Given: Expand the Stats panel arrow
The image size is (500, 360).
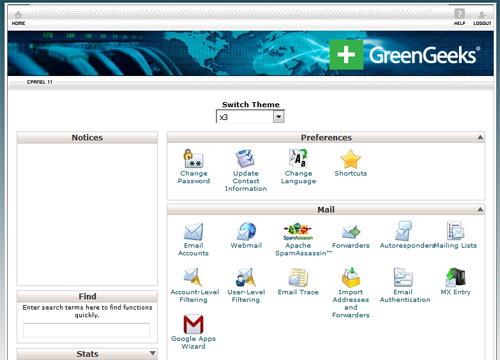Looking at the screenshot, I should [153, 353].
